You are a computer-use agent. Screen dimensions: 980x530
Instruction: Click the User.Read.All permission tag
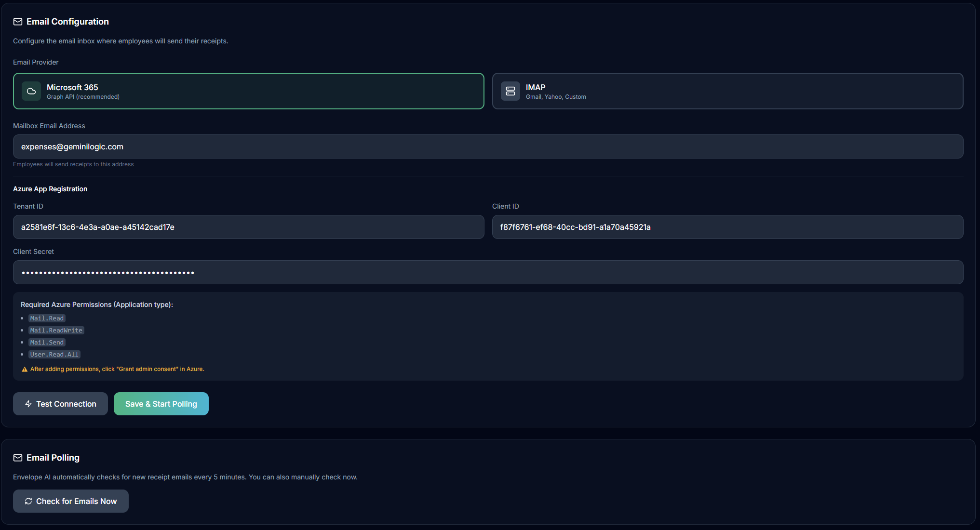click(54, 355)
